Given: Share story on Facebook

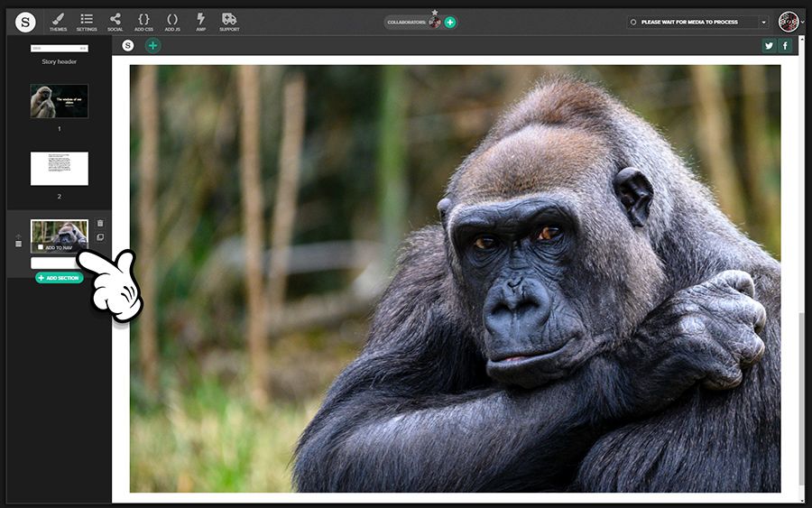Looking at the screenshot, I should point(785,46).
